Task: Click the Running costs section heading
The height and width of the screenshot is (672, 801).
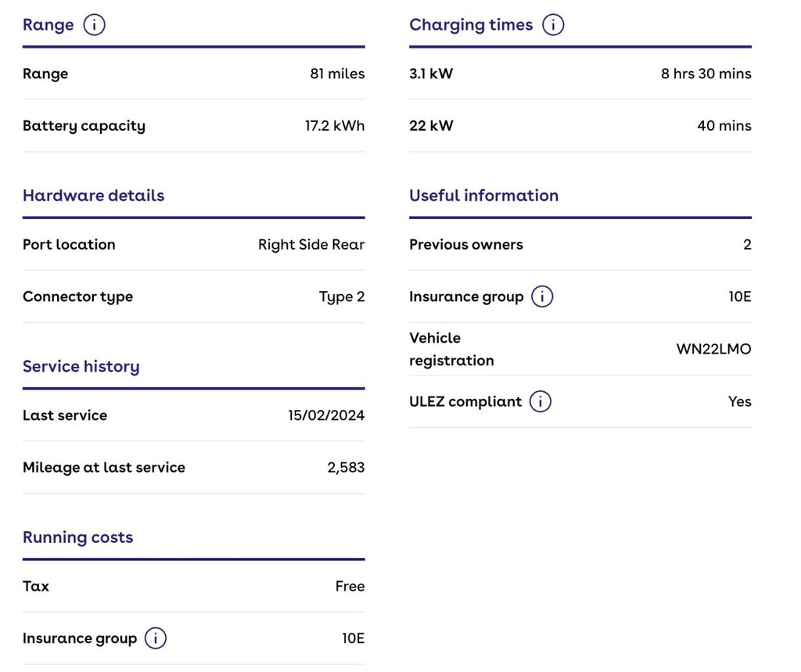Action: pos(77,537)
